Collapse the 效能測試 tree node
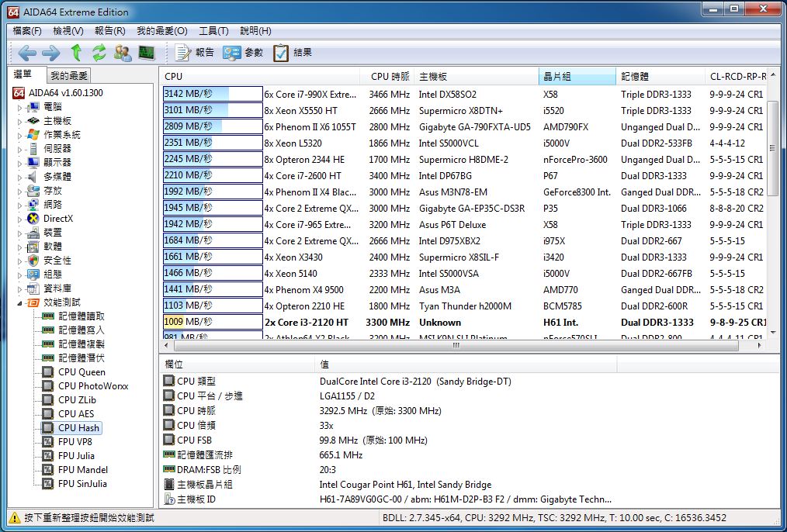Screen dimensions: 787x532 (x=20, y=302)
